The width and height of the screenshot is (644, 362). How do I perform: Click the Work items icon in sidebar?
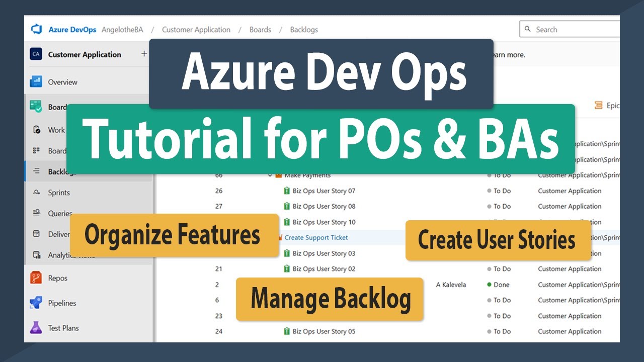(36, 130)
